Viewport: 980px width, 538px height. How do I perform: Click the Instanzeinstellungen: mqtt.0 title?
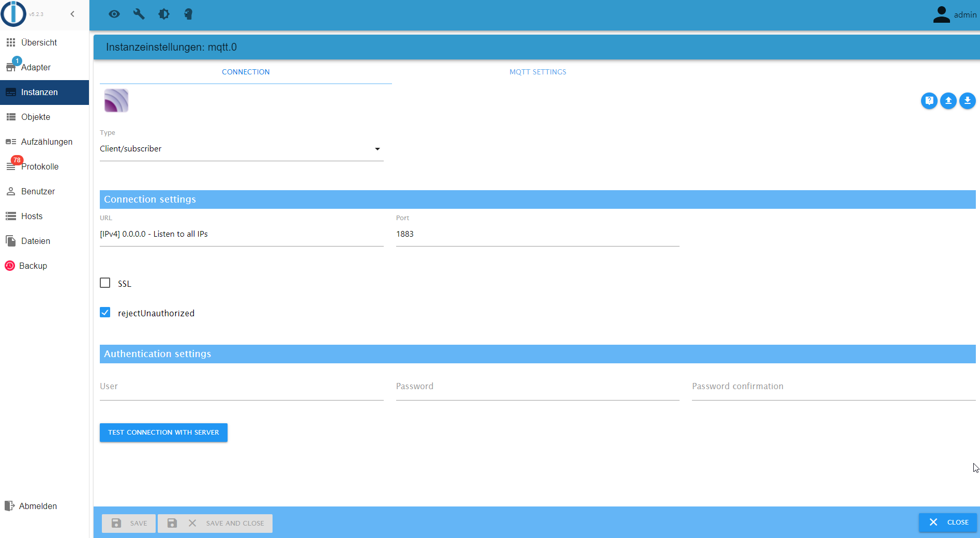(171, 47)
